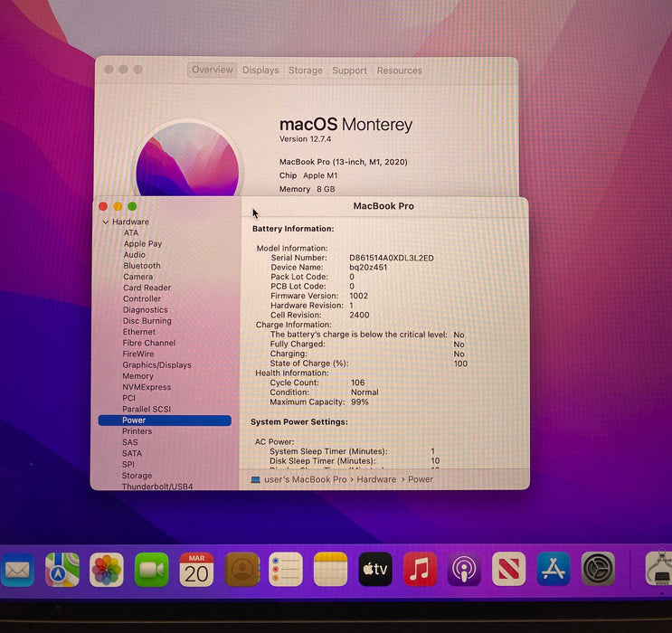
Task: Click the Hardware path bar segment
Action: tap(377, 479)
